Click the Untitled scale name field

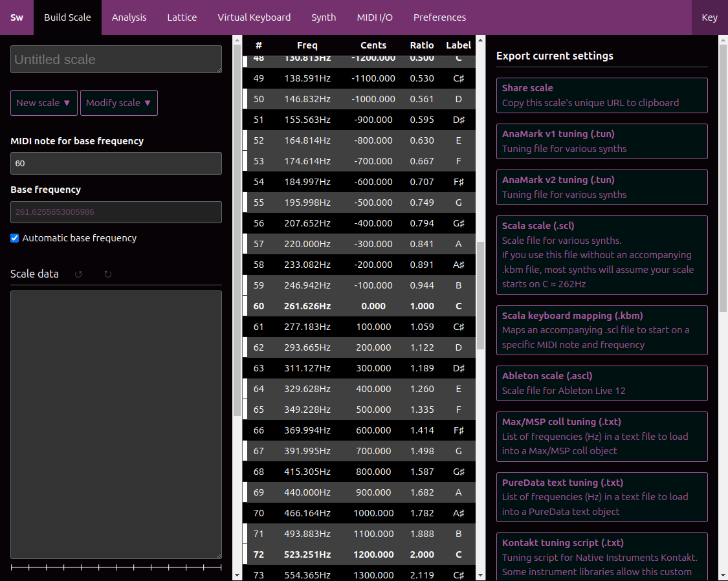tap(116, 60)
